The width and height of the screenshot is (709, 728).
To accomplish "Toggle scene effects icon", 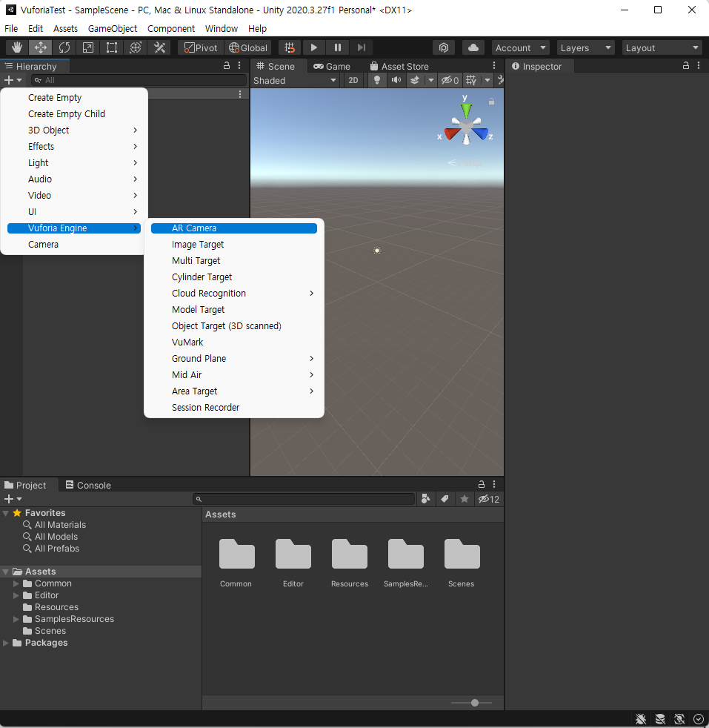I will 415,80.
